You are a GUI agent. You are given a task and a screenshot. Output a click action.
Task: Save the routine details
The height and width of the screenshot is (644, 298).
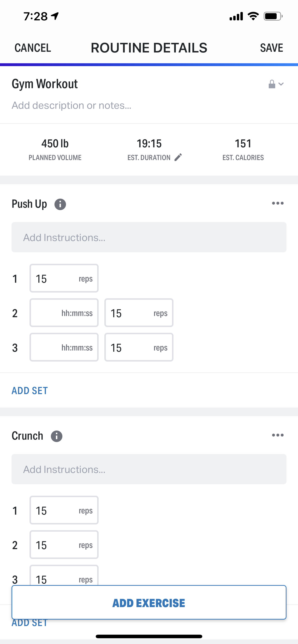[x=271, y=48]
